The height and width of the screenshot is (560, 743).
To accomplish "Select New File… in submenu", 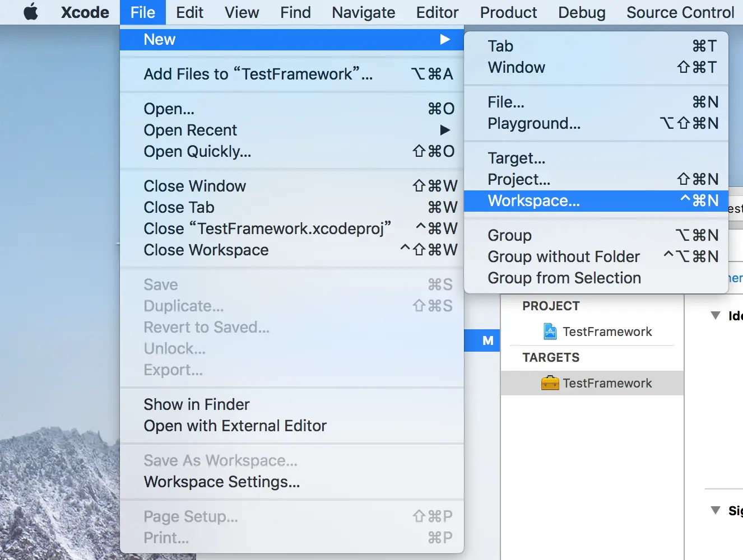I will click(596, 102).
